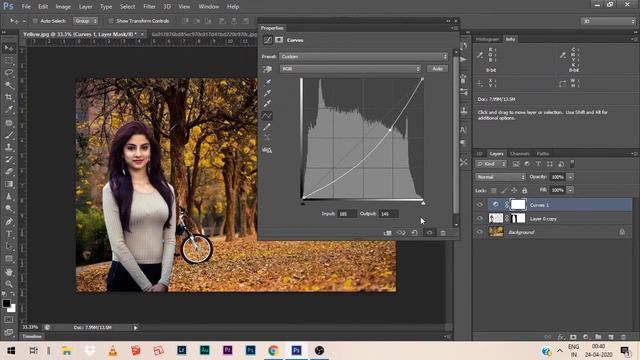640x360 pixels.
Task: Clip the Curves adjustment to layer below
Action: coord(387,233)
